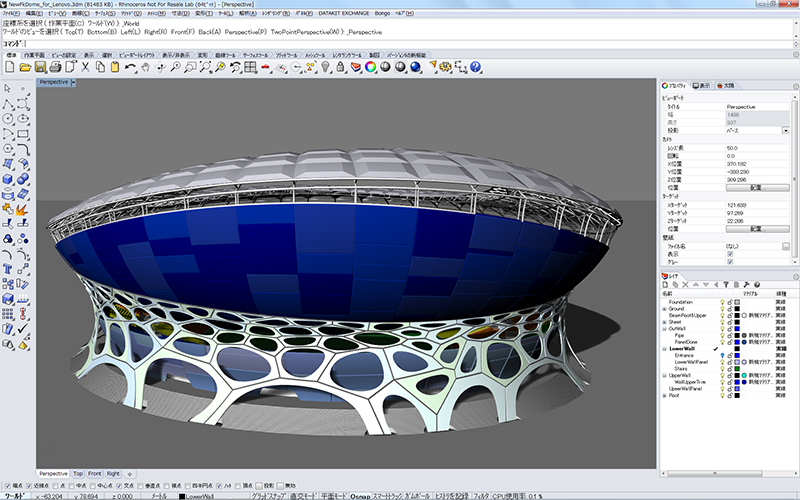Screen dimensions: 800x500
Task: Click the Undo arrow icon
Action: tap(130, 67)
